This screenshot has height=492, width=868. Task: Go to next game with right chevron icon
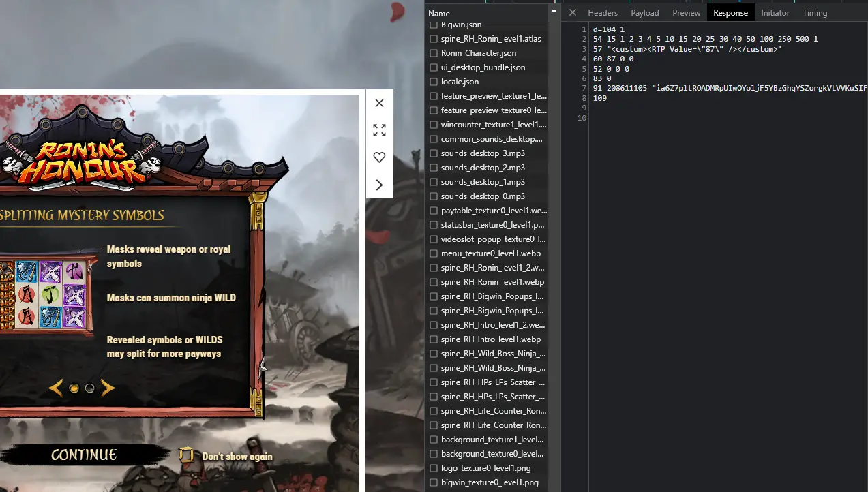click(x=379, y=185)
